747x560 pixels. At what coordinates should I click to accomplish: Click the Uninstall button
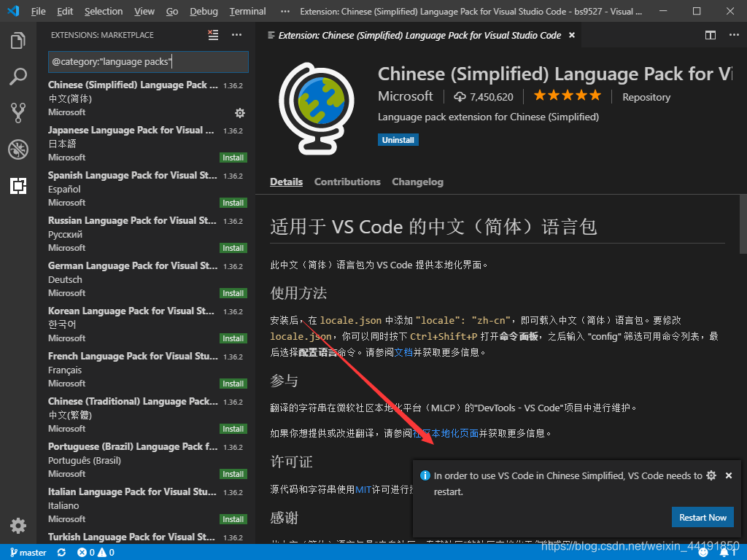[x=398, y=140]
